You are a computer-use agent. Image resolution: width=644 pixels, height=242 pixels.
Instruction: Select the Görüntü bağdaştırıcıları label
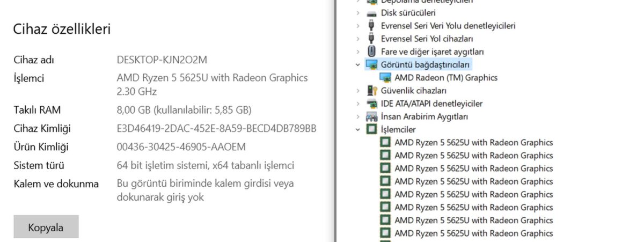pos(426,64)
